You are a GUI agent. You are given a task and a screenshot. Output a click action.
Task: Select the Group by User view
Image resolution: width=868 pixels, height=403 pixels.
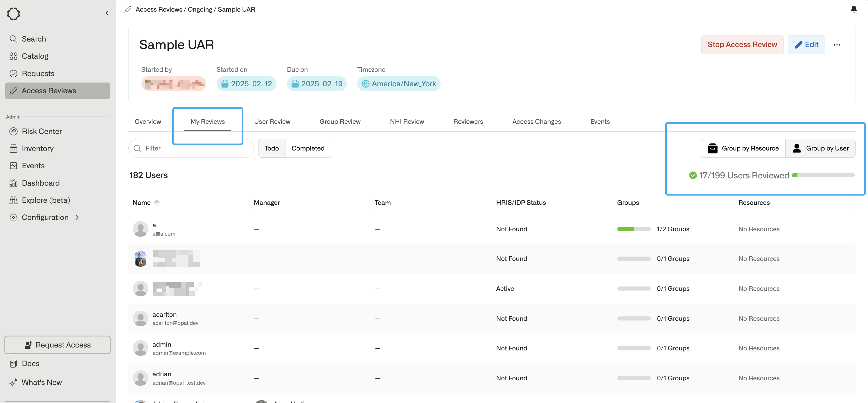point(820,148)
